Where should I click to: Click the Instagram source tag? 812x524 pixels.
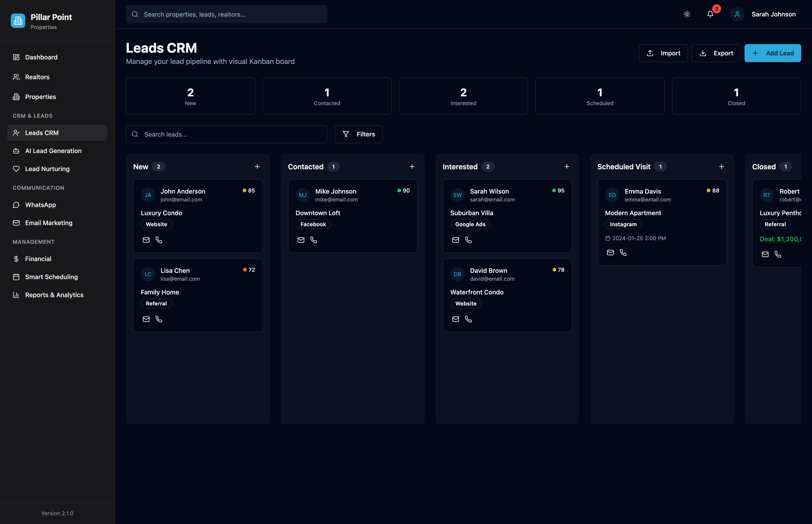(x=623, y=224)
